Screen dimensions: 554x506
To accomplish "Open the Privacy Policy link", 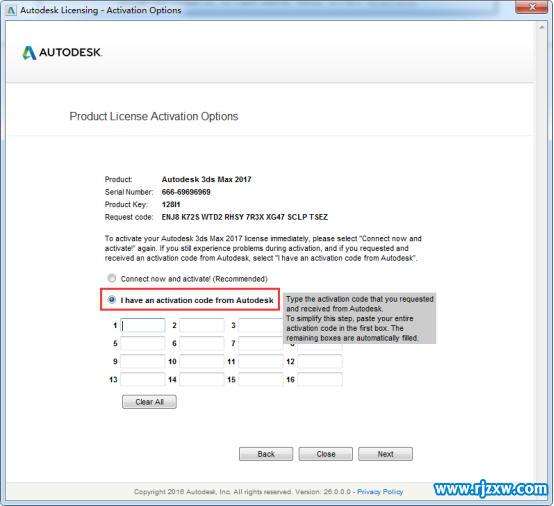I will coord(380,492).
